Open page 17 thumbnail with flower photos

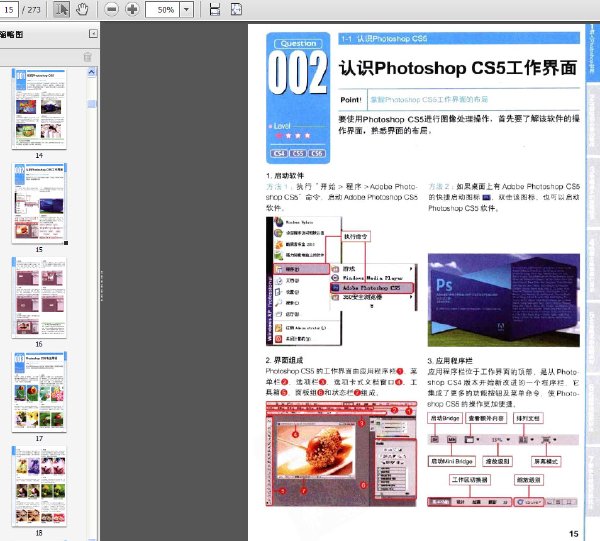(39, 392)
